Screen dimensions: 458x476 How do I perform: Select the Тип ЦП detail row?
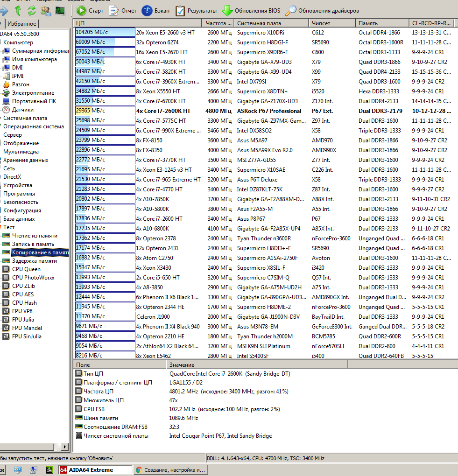[182, 374]
